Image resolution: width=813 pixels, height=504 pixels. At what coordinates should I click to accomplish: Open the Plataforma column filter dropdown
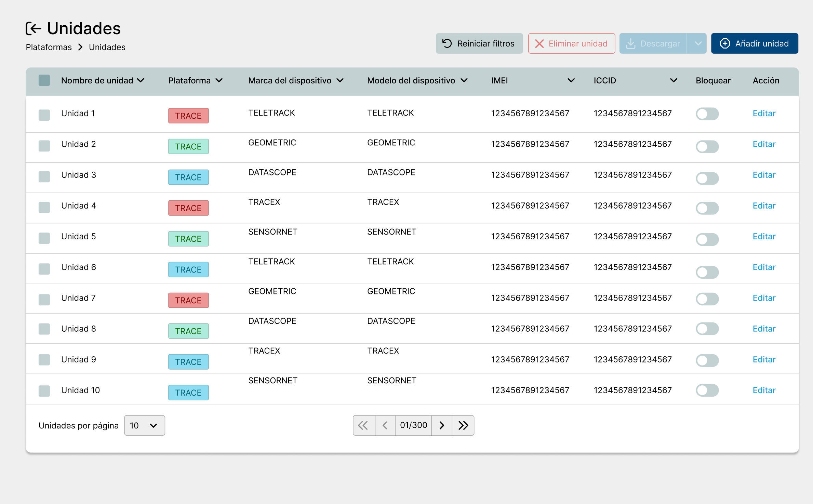tap(219, 80)
